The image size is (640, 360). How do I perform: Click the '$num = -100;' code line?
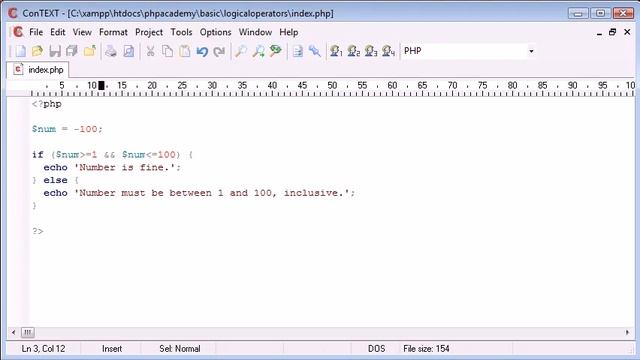click(67, 129)
